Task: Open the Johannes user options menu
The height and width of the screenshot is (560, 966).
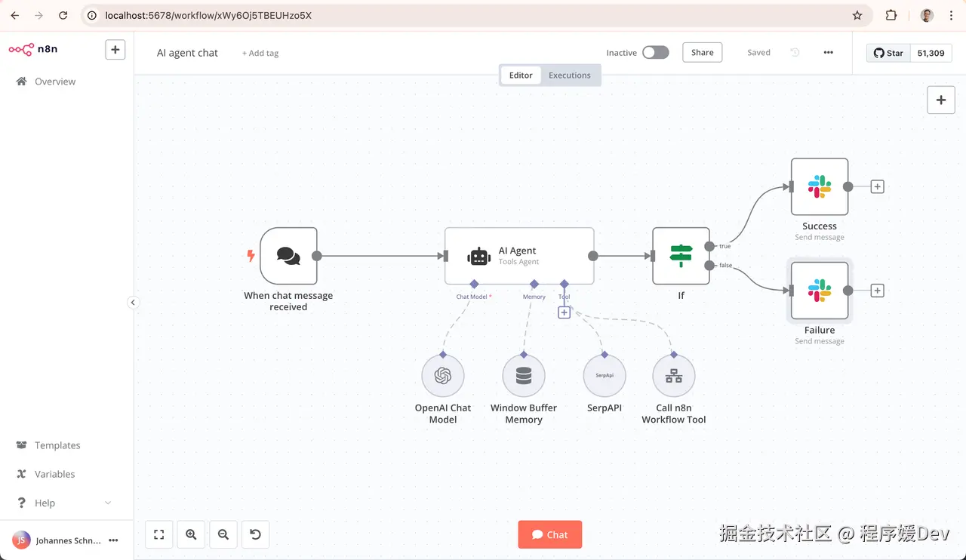Action: (113, 540)
